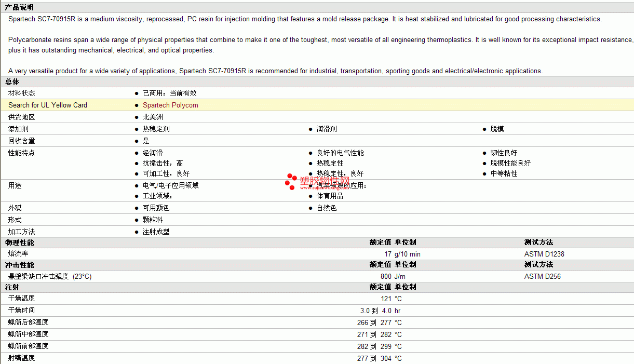Select the "供货地区" row label
634x364 pixels.
(22, 117)
